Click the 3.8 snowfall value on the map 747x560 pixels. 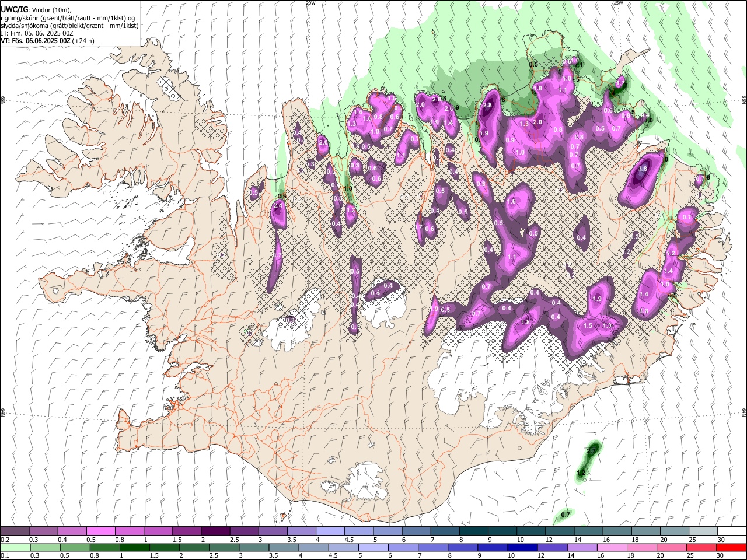tap(643, 169)
